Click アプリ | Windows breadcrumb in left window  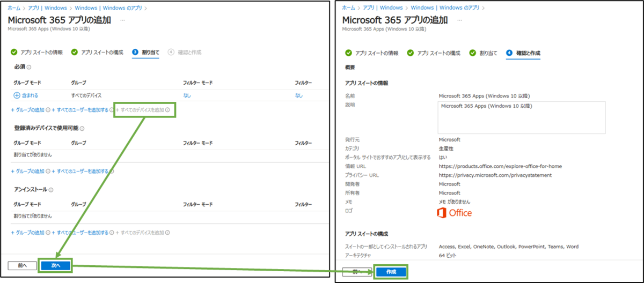[49, 8]
